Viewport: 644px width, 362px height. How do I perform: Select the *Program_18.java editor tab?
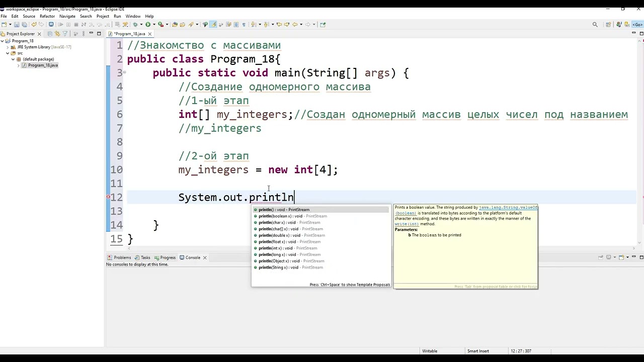tap(129, 34)
